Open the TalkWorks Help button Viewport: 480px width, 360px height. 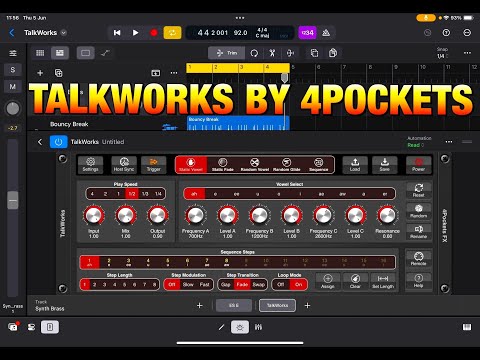[419, 281]
